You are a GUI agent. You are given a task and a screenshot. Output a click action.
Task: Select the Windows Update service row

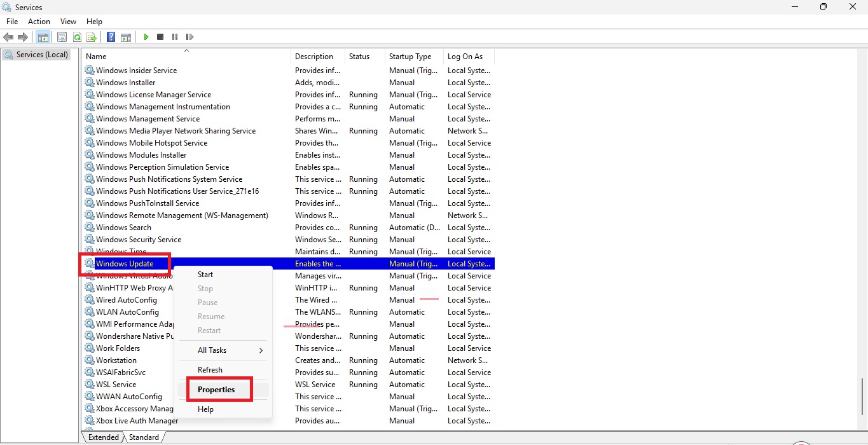289,264
